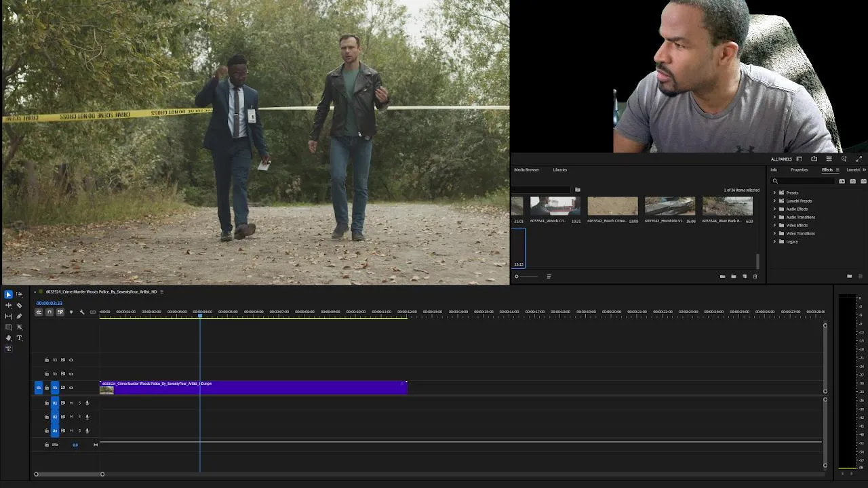Delete selected item with project trash icon
Viewport: 868px width, 488px height.
pyautogui.click(x=755, y=277)
